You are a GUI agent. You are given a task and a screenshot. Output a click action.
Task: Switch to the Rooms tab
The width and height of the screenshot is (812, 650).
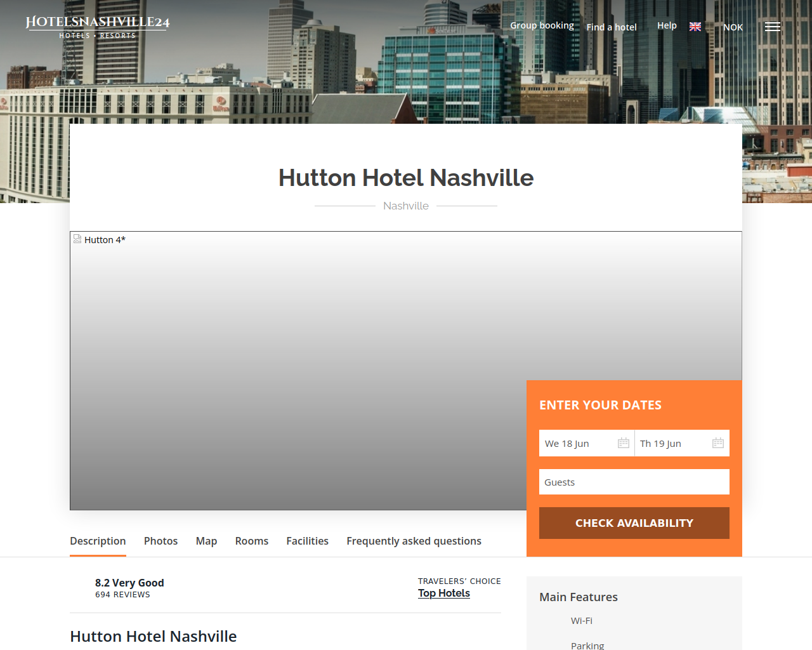(x=252, y=541)
